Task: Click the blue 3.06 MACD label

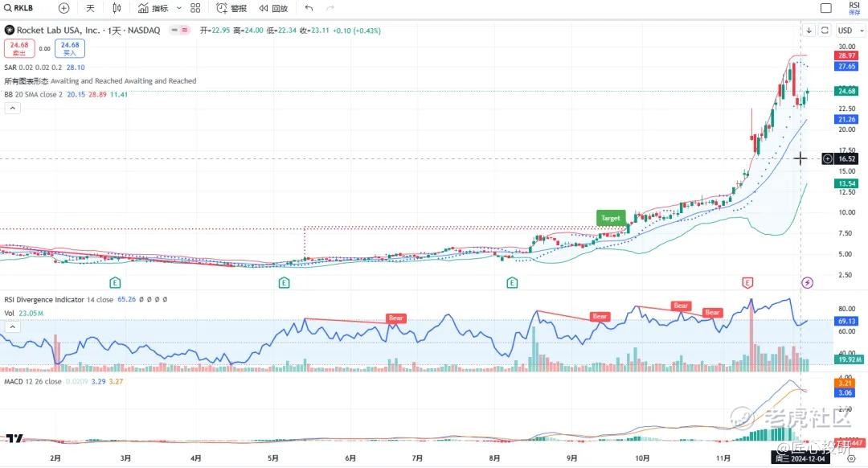Action: click(x=845, y=392)
